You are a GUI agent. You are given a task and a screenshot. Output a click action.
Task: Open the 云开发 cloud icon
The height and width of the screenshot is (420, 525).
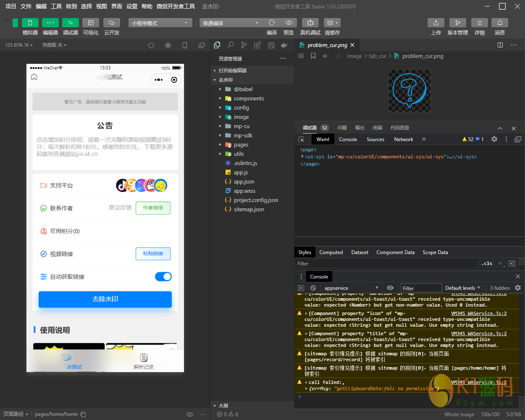[x=111, y=23]
